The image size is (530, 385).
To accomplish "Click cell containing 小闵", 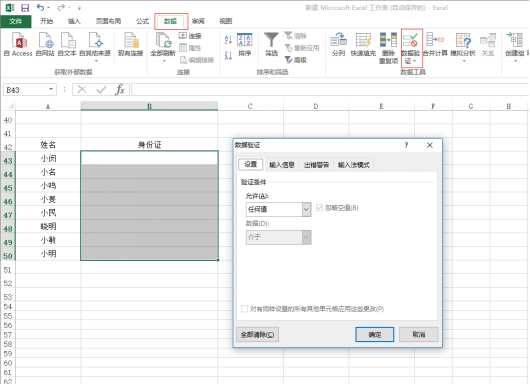I will coord(48,158).
